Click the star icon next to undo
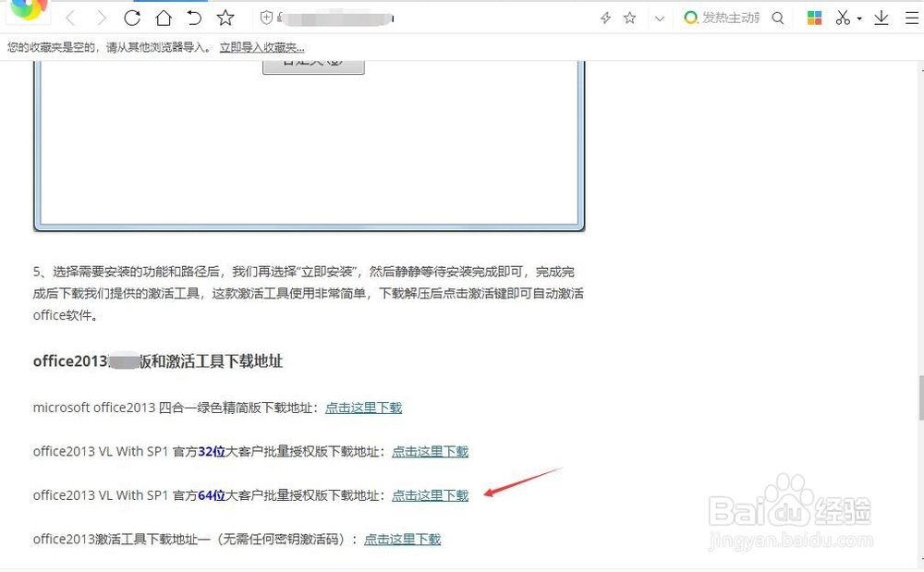 point(225,18)
